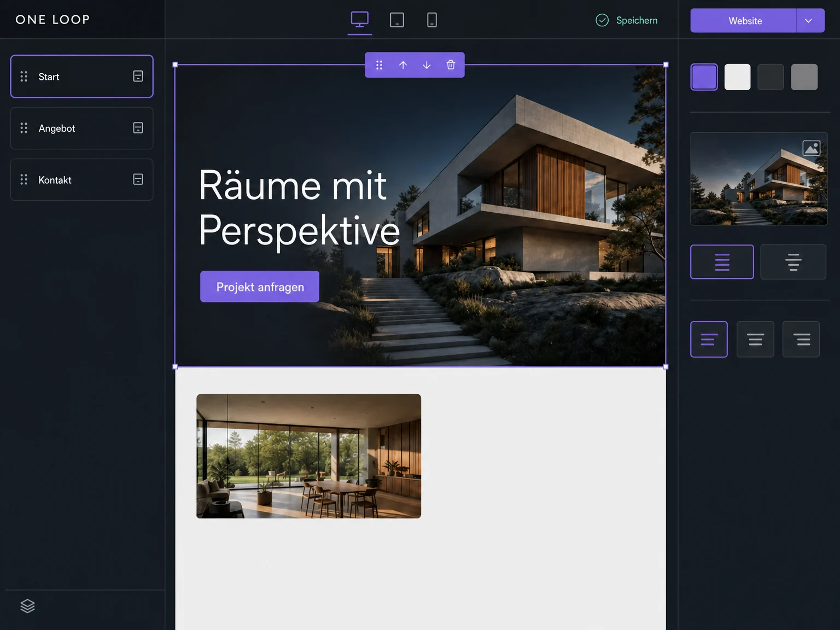Pick the white color swatch
Image resolution: width=840 pixels, height=630 pixels.
pos(738,77)
